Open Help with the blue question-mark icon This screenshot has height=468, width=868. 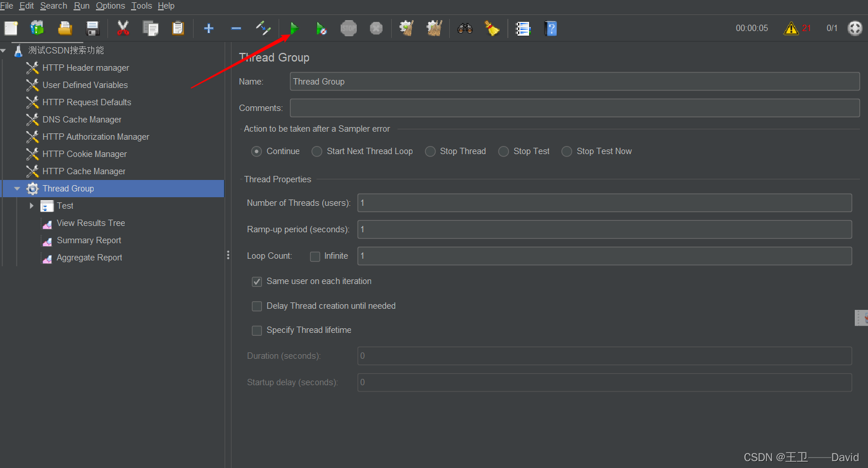tap(550, 28)
